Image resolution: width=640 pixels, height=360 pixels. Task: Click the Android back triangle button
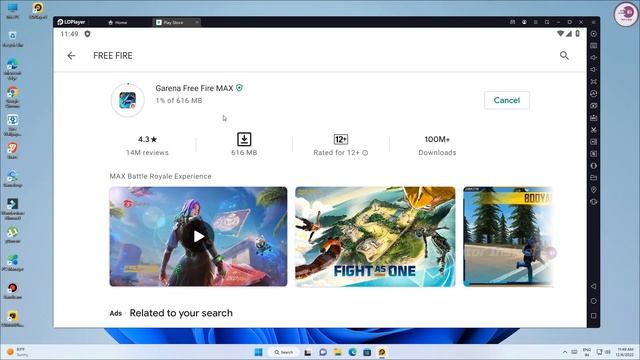tap(594, 287)
